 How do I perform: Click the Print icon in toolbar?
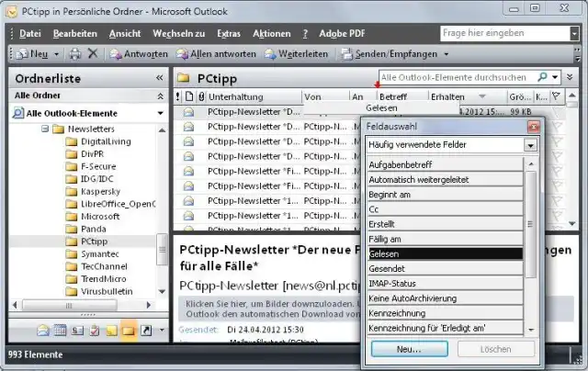tap(75, 54)
